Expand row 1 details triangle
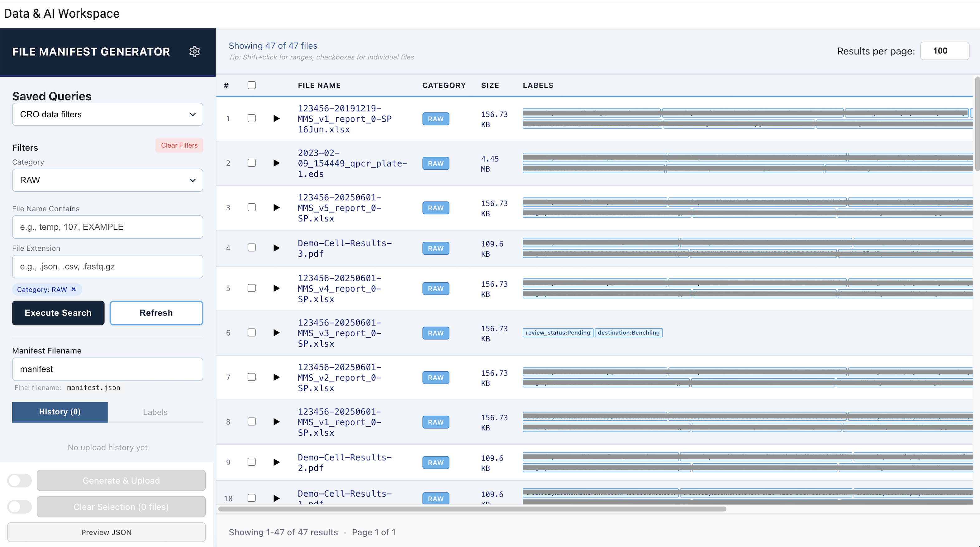This screenshot has width=980, height=547. coord(277,119)
